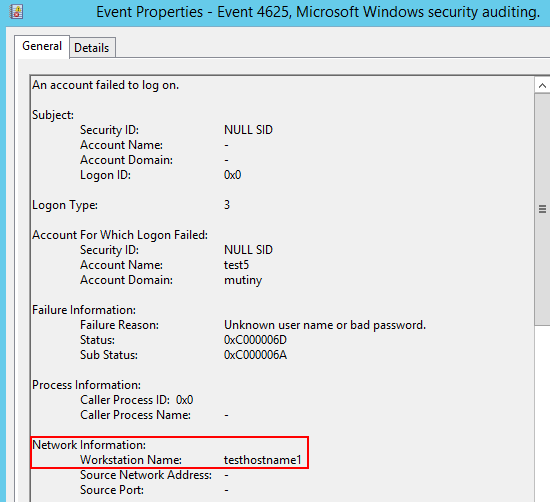Click the Subject NULL SID value
Image resolution: width=550 pixels, height=502 pixels.
pos(248,130)
